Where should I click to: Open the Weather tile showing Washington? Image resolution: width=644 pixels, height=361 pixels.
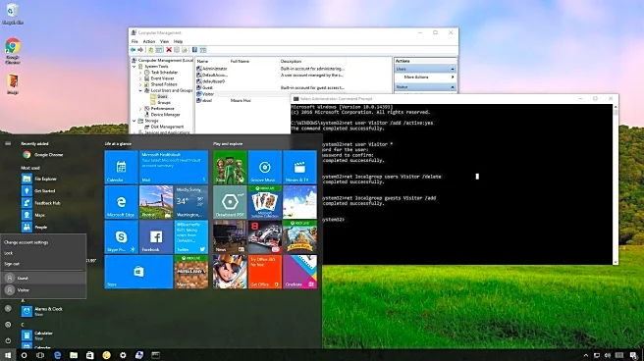point(191,202)
